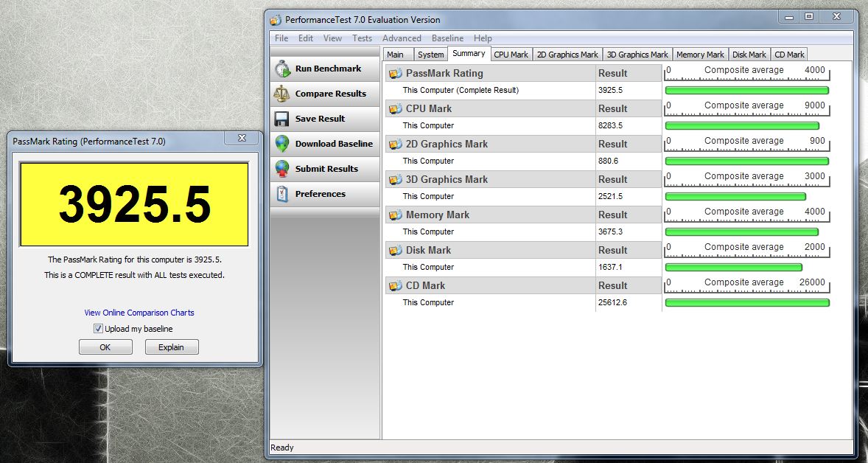This screenshot has width=868, height=463.
Task: Click the Download Baseline button label
Action: [334, 144]
